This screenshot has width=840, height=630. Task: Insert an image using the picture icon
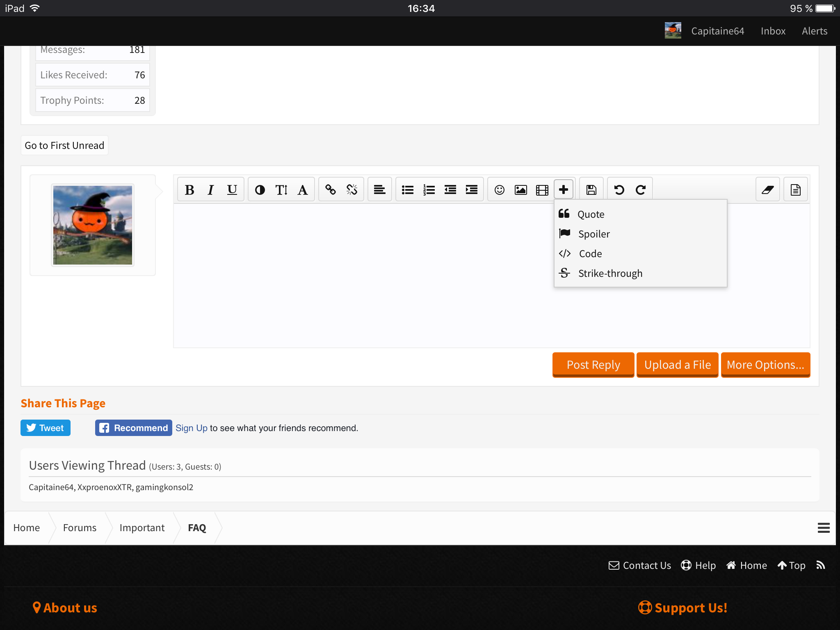point(521,190)
